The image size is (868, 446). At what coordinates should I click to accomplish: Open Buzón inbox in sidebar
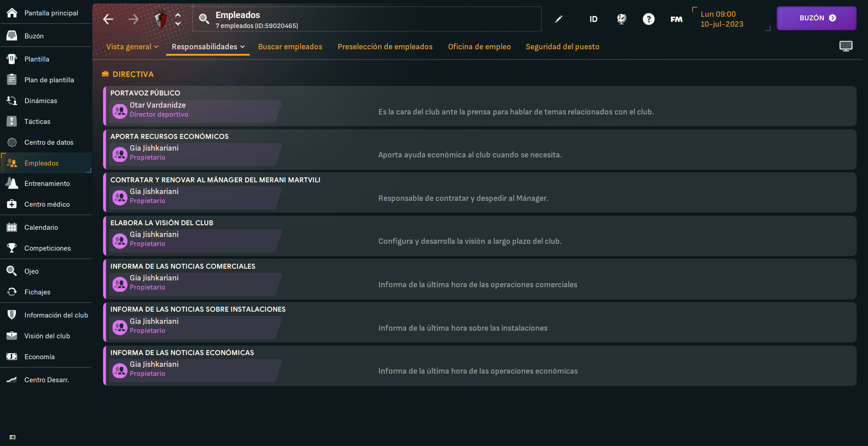pyautogui.click(x=12, y=36)
